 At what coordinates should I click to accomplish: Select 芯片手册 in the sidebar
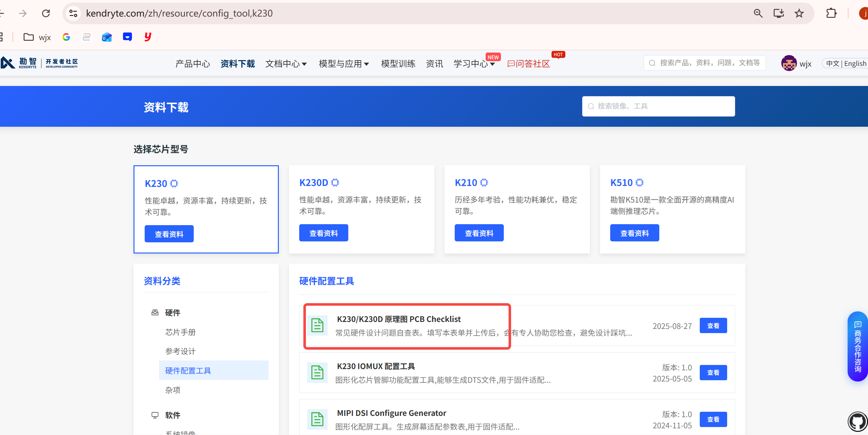pos(180,332)
